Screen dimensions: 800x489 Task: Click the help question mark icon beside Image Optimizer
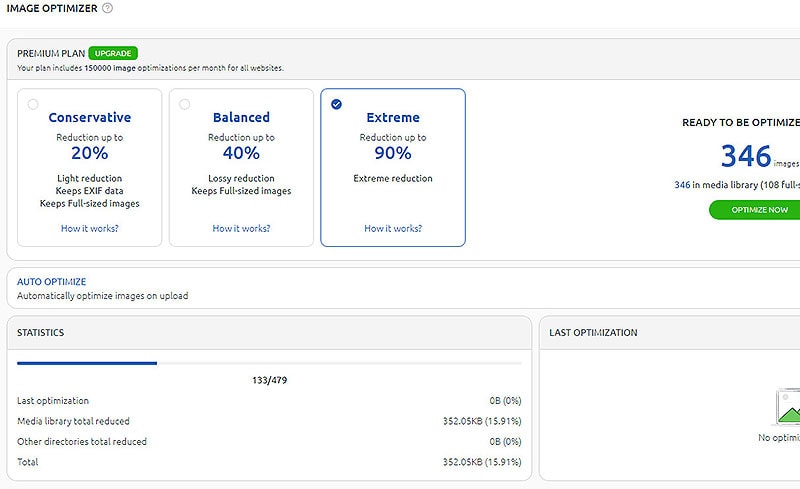click(107, 8)
